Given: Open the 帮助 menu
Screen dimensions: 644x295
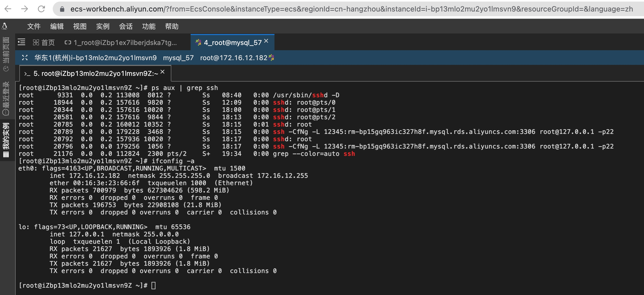Looking at the screenshot, I should coord(172,26).
